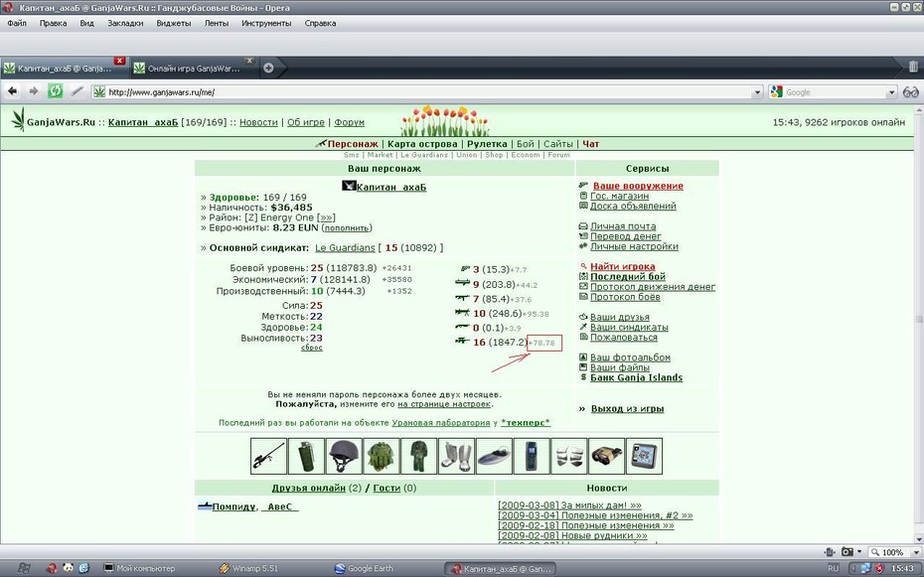Select the binoculars item icon
This screenshot has height=577, width=924.
[606, 456]
